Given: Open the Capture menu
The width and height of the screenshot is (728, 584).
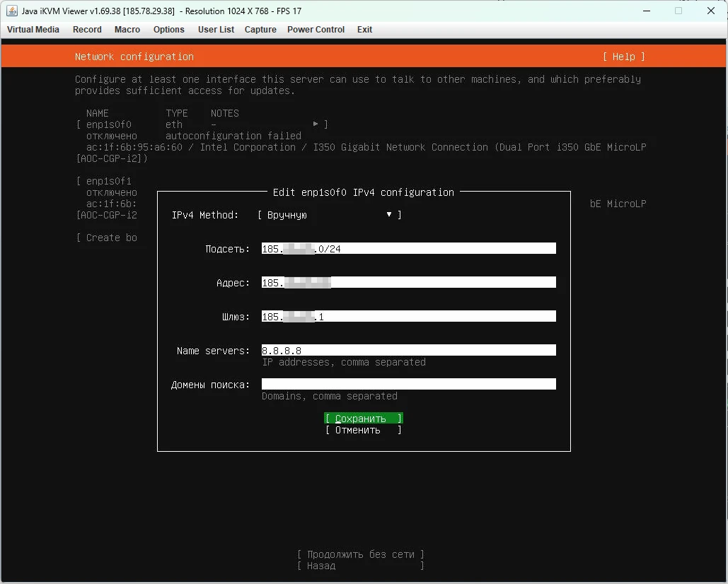Looking at the screenshot, I should coord(260,30).
